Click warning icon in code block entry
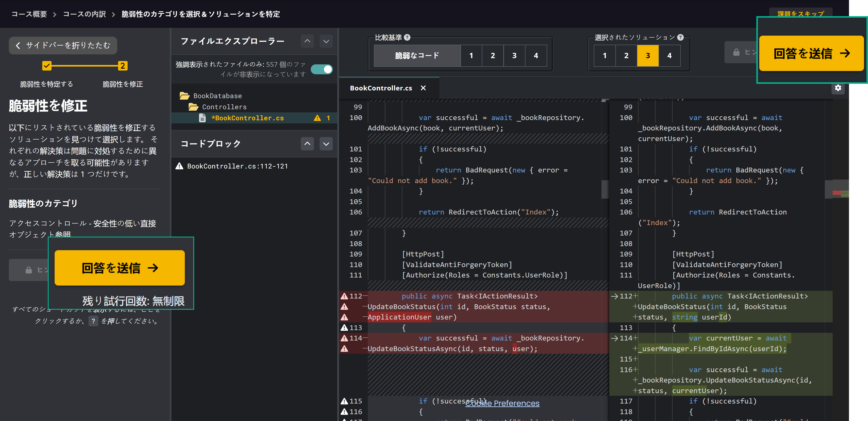 pyautogui.click(x=179, y=166)
